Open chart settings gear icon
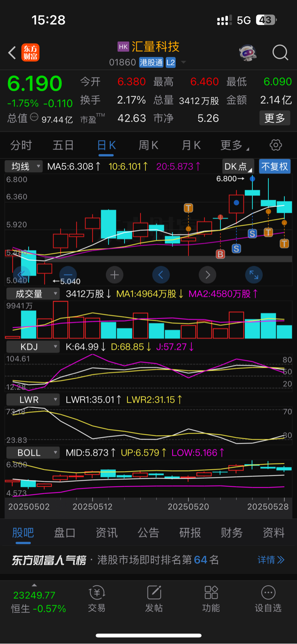This screenshot has height=644, width=297. click(x=276, y=145)
